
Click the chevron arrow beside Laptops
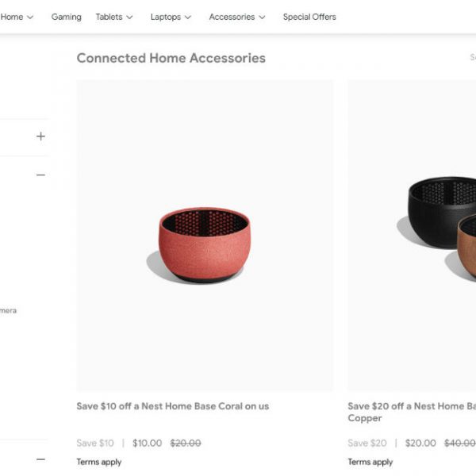point(188,17)
